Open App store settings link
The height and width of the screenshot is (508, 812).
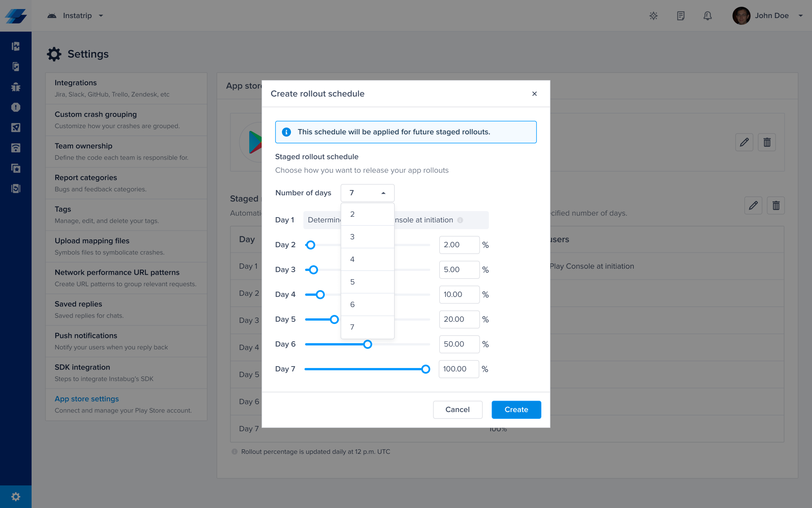(87, 399)
